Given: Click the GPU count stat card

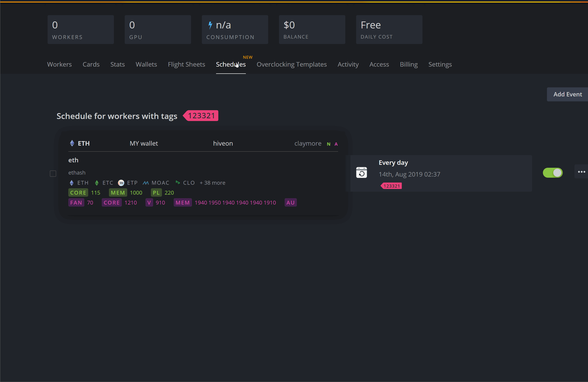Looking at the screenshot, I should coord(158,29).
